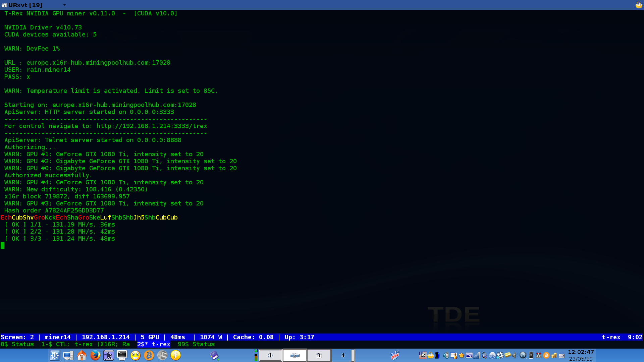This screenshot has width=644, height=362.
Task: Open the calendar reminder tray icon
Action: pos(454,355)
